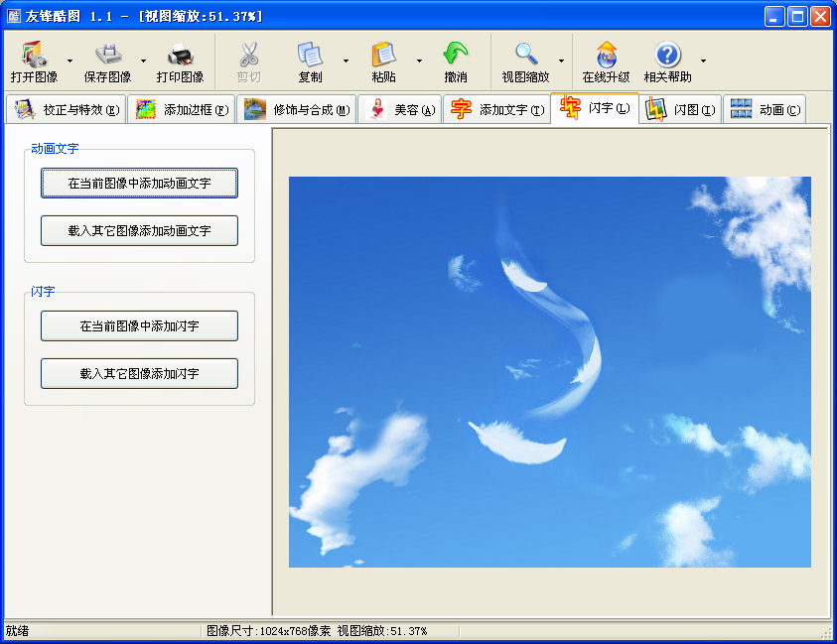Click 在当前图像中添加动画文字 button
This screenshot has width=837, height=644.
(x=139, y=184)
